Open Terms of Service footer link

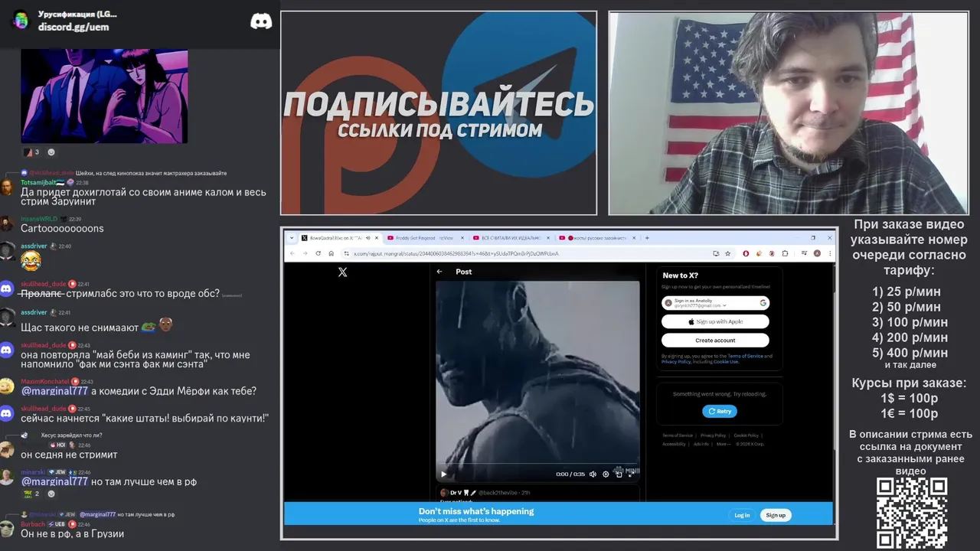[x=678, y=435]
